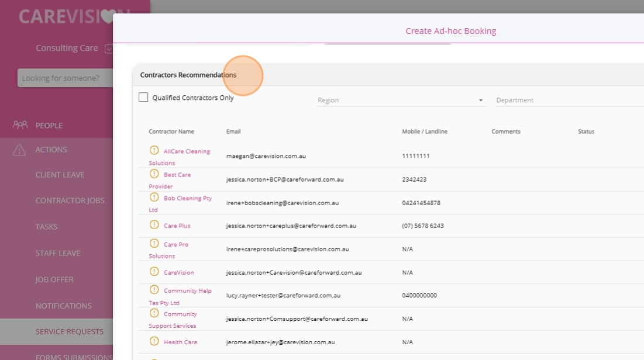Go to Staff Leave menu item
The width and height of the screenshot is (644, 360).
pyautogui.click(x=58, y=253)
